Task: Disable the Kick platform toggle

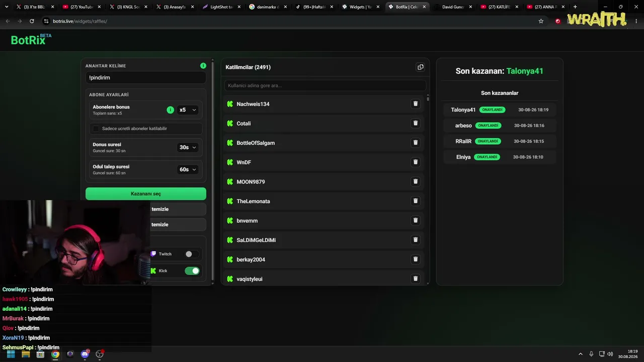Action: (192, 270)
